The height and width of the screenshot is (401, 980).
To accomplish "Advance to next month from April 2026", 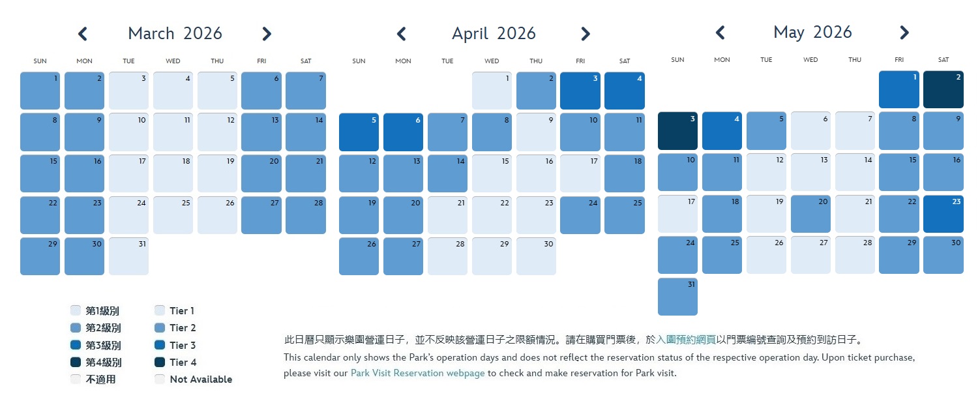I will 585,34.
